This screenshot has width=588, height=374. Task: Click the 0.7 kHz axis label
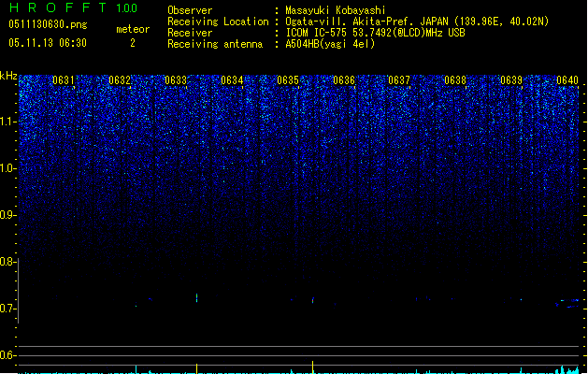coord(7,309)
